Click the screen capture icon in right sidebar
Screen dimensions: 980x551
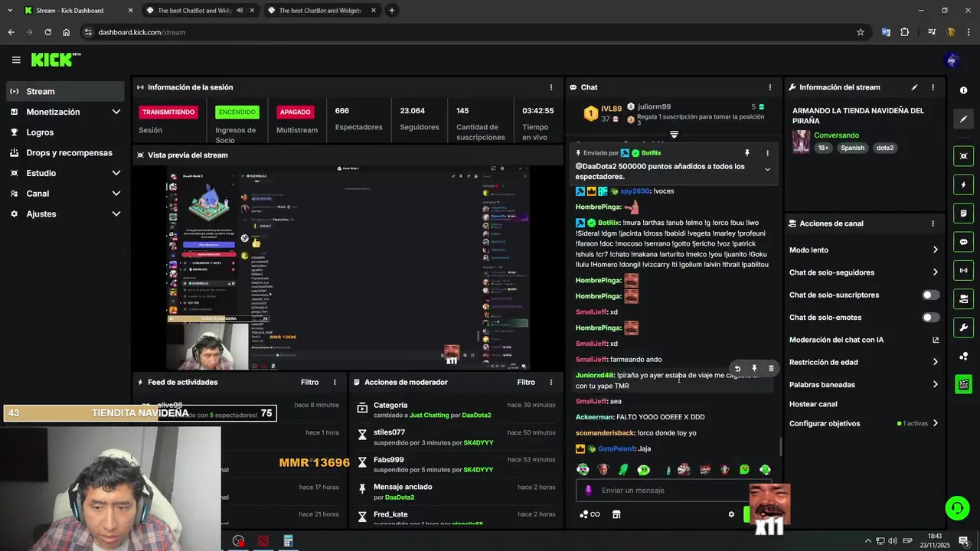(963, 156)
